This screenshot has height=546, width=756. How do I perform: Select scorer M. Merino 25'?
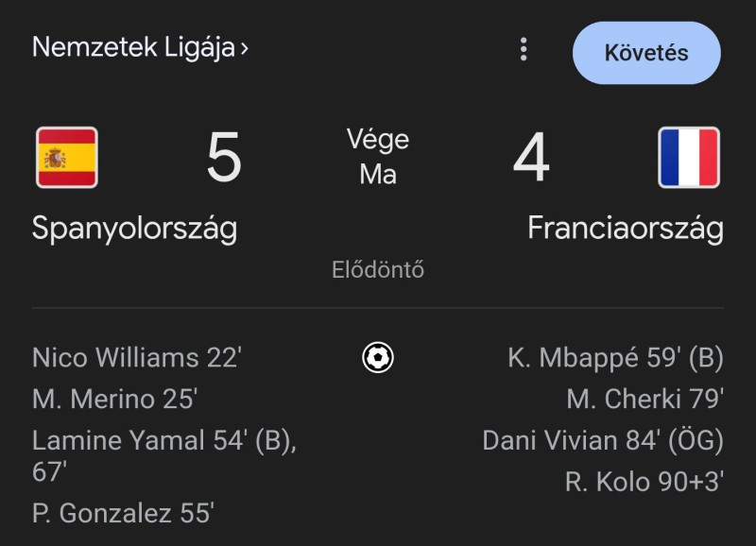114,399
